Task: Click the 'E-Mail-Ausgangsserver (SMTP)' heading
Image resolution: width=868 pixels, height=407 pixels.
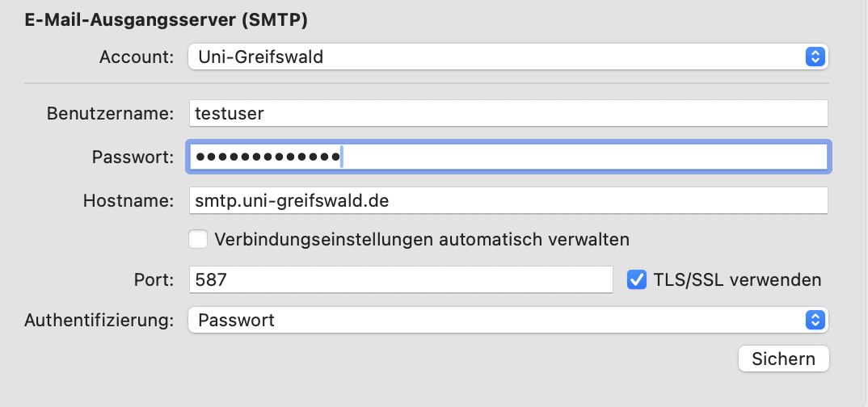Action: click(166, 19)
